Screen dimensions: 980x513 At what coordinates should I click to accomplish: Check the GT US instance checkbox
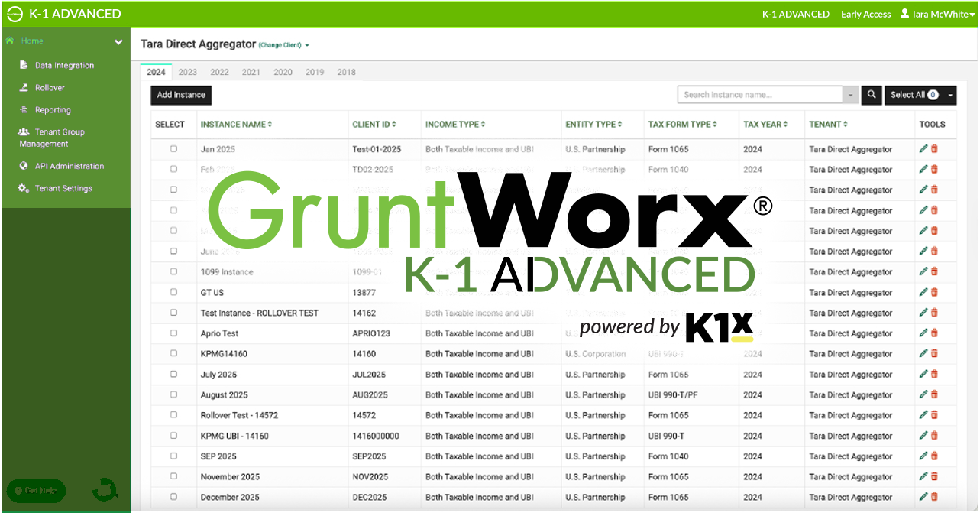click(173, 292)
